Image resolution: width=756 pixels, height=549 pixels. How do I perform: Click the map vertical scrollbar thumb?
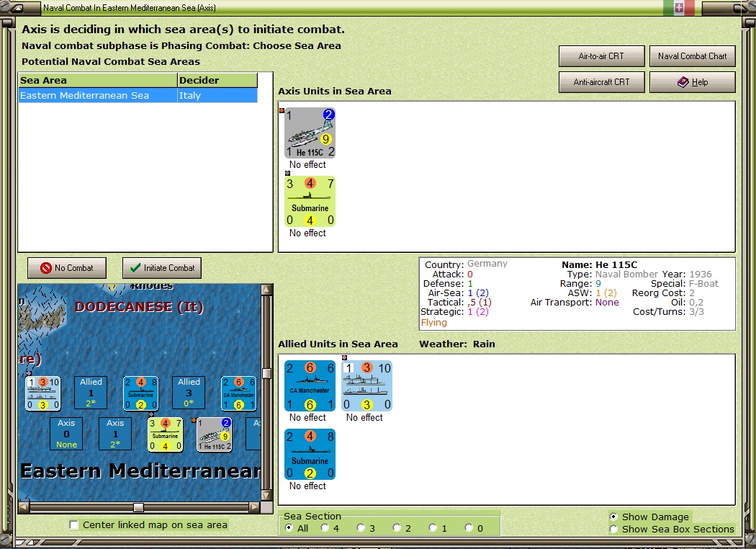(x=266, y=373)
